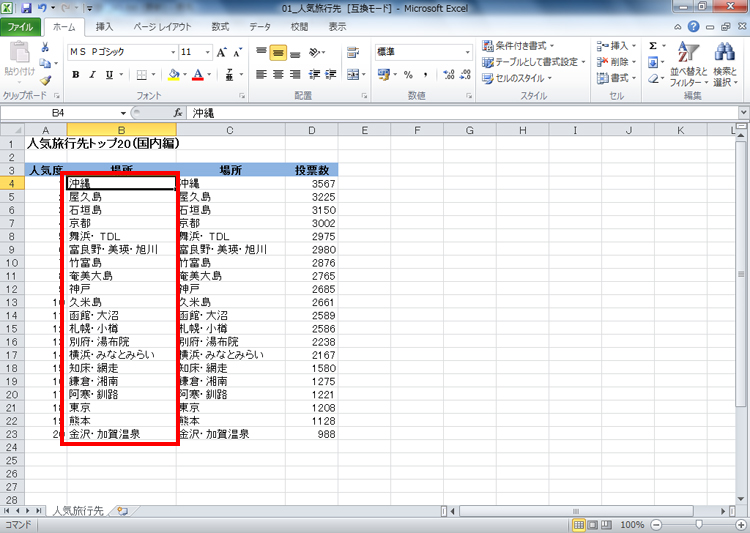Switch to the 表示 tab

(337, 27)
